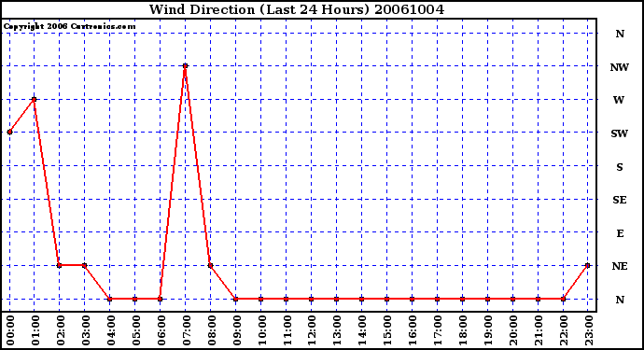The image size is (644, 350).
Task: Click the 06:00 time axis label
Action: tap(161, 330)
